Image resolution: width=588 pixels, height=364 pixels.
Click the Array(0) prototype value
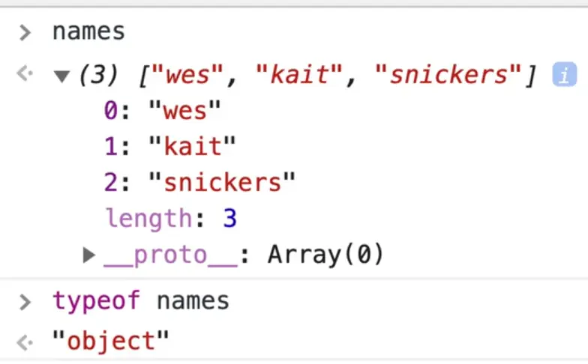pyautogui.click(x=325, y=255)
